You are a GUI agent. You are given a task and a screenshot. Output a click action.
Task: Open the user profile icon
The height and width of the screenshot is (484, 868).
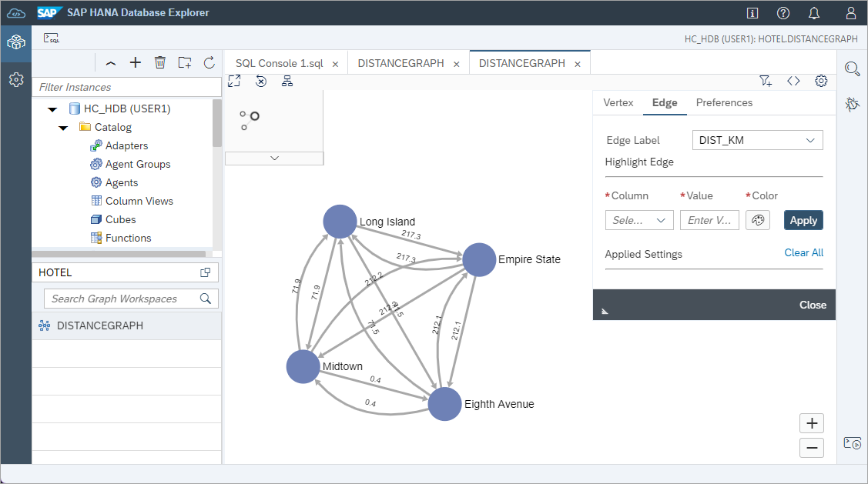[851, 13]
